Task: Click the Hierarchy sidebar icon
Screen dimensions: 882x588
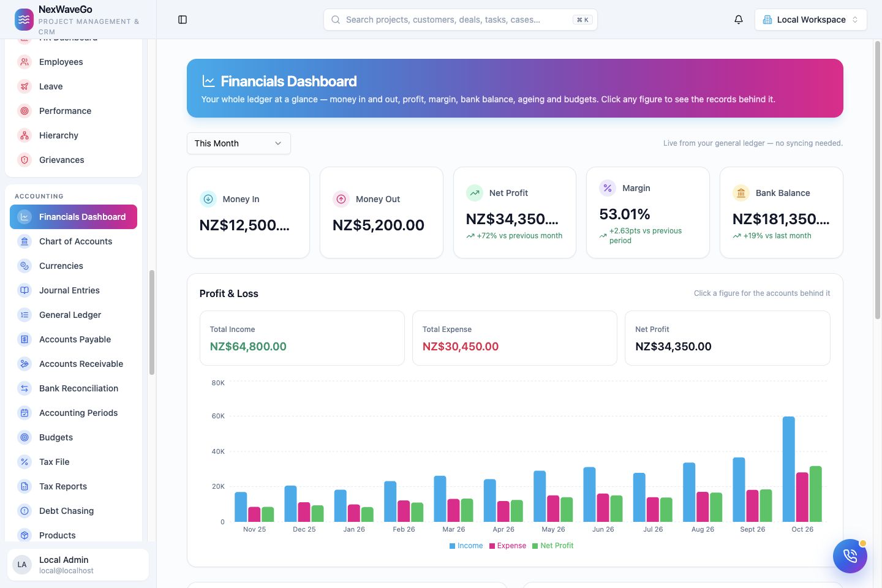Action: [24, 135]
